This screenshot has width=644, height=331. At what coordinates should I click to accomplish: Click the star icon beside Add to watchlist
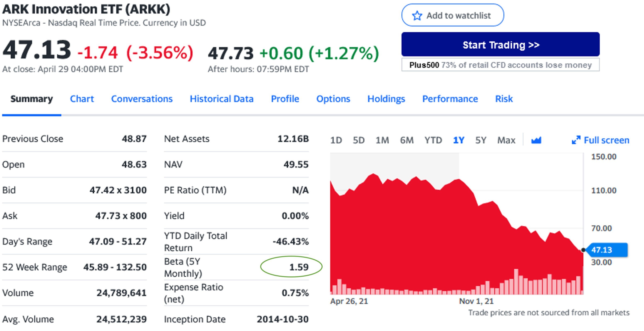417,16
